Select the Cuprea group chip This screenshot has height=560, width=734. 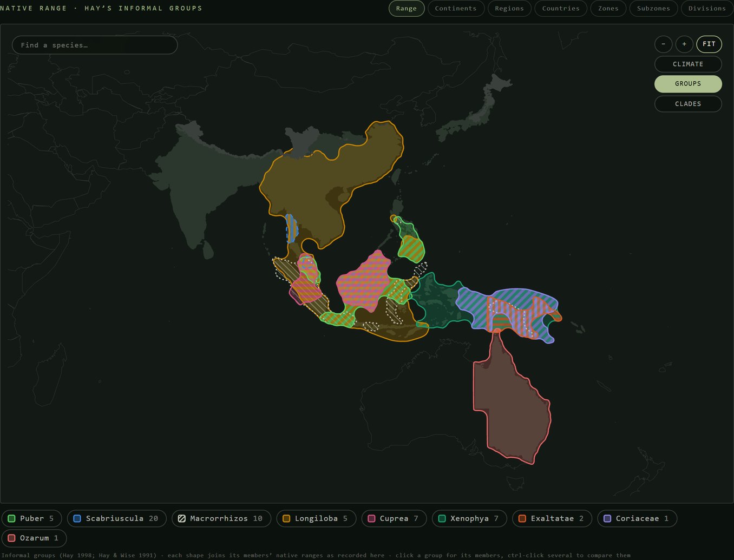click(x=394, y=518)
